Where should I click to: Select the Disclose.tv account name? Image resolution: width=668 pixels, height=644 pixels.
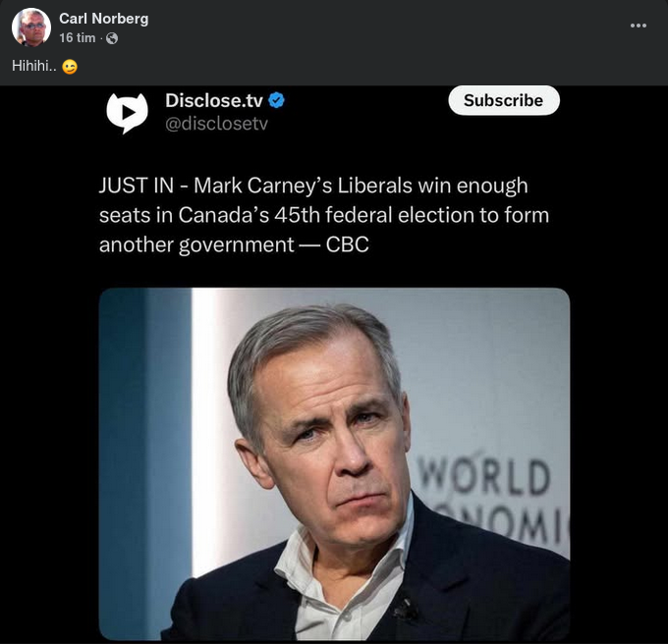click(x=215, y=100)
